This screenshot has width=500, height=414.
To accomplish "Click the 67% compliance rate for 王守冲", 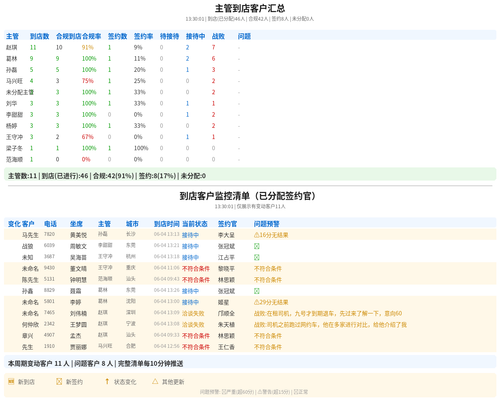I will coord(88,137).
